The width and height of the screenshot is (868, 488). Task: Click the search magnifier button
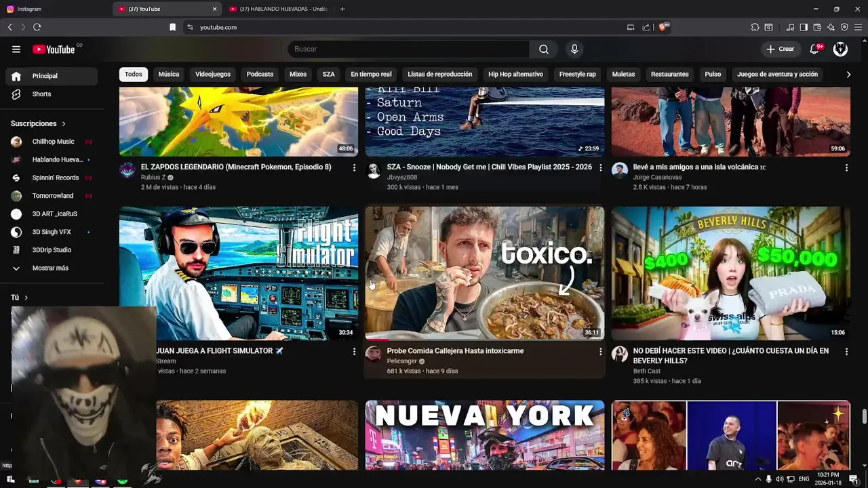coord(544,49)
